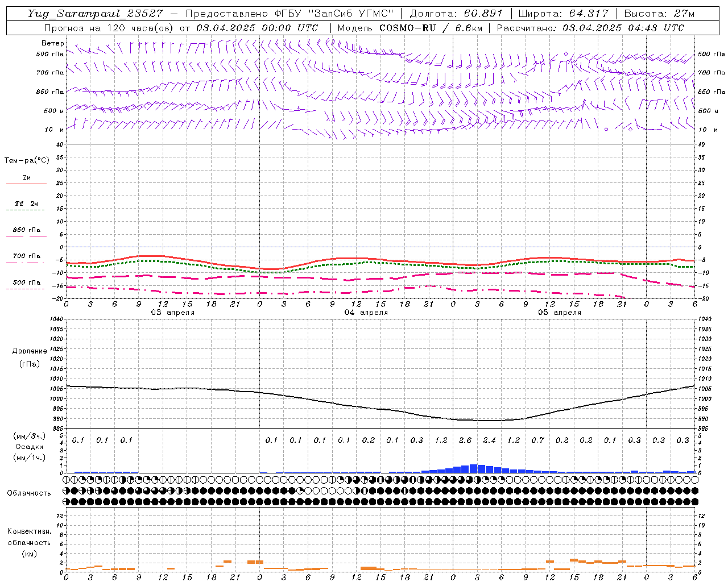Click the 05 апреля date label
This screenshot has width=728, height=582.
[x=560, y=313]
